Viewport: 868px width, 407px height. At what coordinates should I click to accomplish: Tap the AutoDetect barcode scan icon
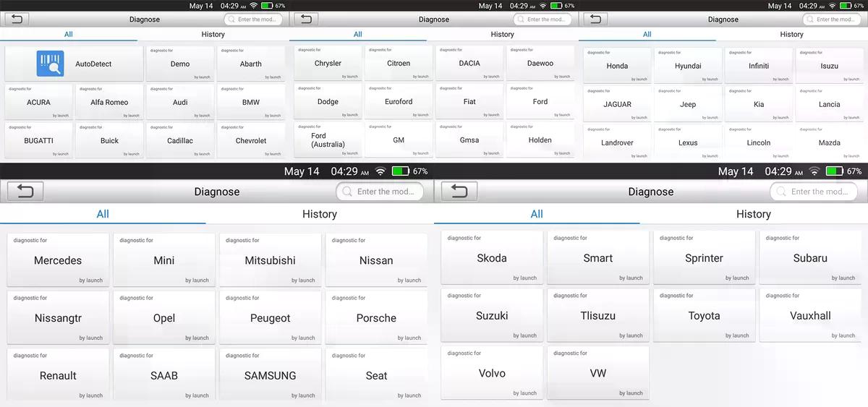pos(51,64)
